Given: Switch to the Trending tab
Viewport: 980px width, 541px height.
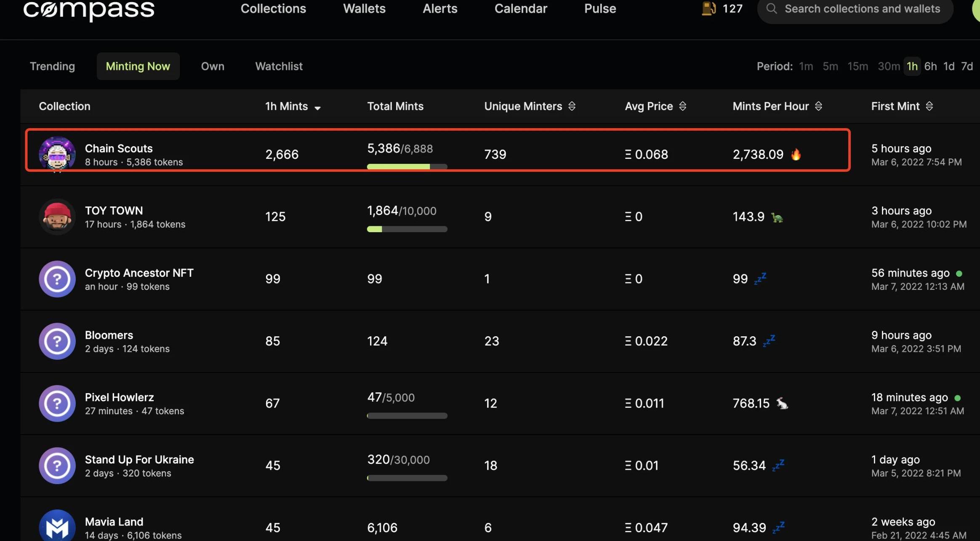Looking at the screenshot, I should click(x=52, y=66).
